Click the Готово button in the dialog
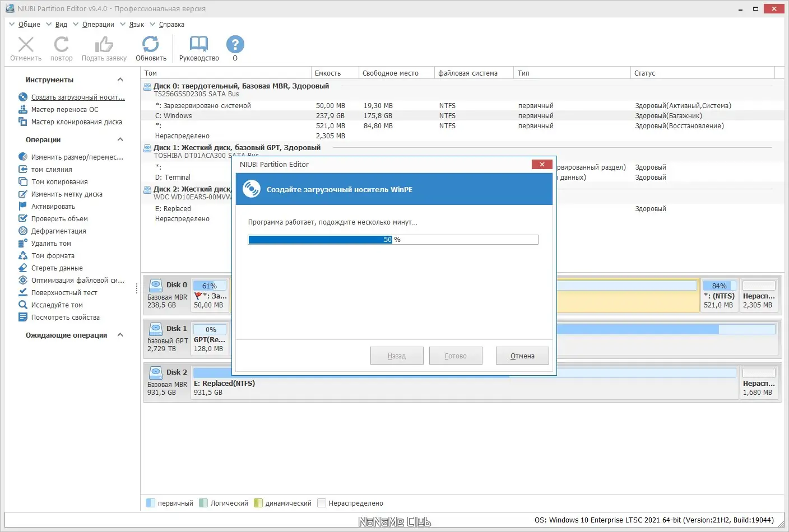This screenshot has height=532, width=789. point(456,356)
